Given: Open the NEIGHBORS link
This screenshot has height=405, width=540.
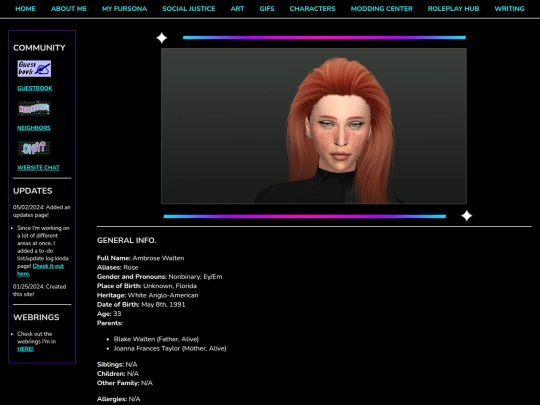Looking at the screenshot, I should tap(34, 128).
